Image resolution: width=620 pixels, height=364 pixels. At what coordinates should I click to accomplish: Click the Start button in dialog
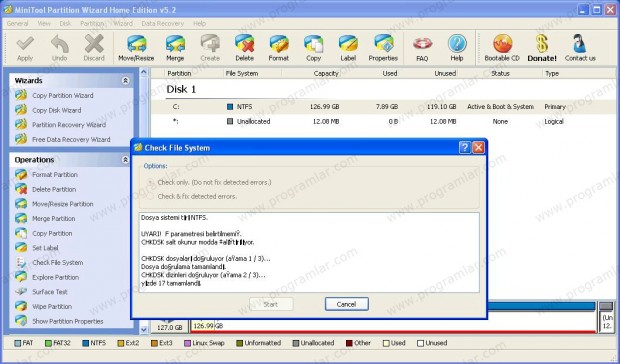click(x=271, y=304)
